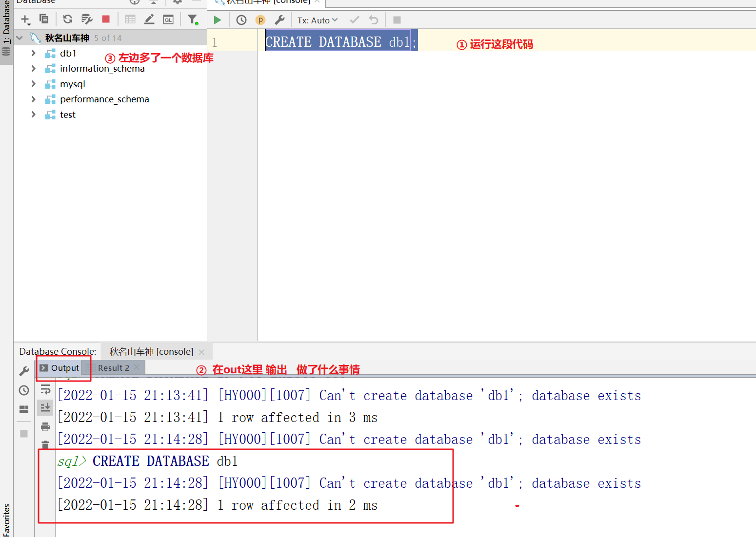The image size is (756, 537).
Task: Click 'sql> CREATE DATABASE db1' output line
Action: 147,461
